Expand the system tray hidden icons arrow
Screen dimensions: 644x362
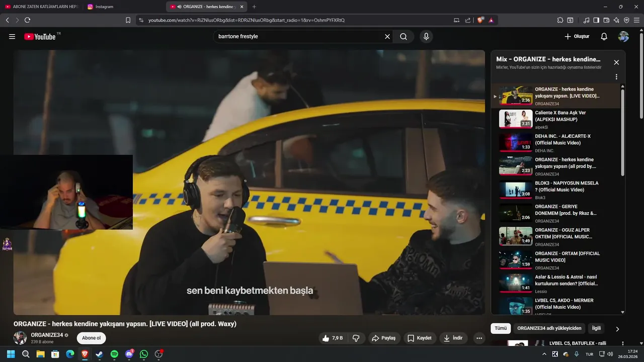coord(544,354)
